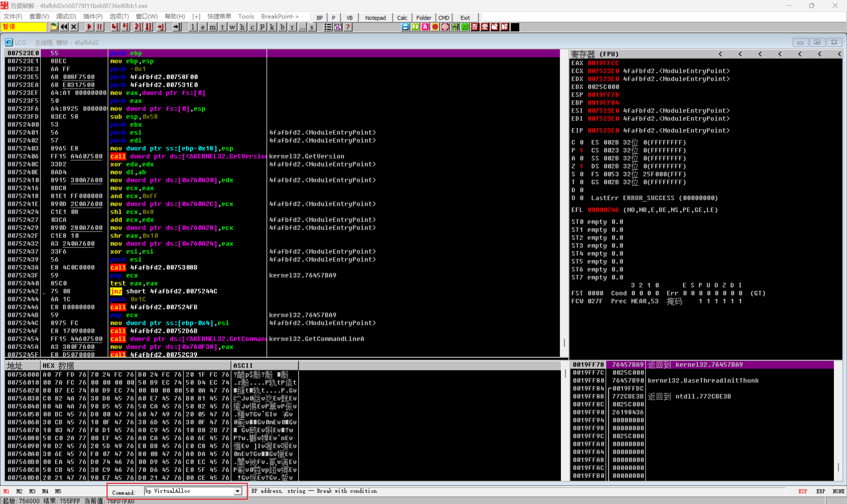Click the Command input field
Viewport: 847px width, 504px height.
click(189, 491)
